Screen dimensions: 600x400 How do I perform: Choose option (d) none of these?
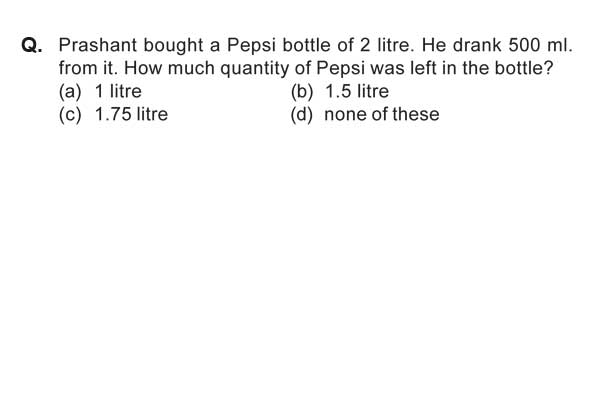(x=365, y=114)
